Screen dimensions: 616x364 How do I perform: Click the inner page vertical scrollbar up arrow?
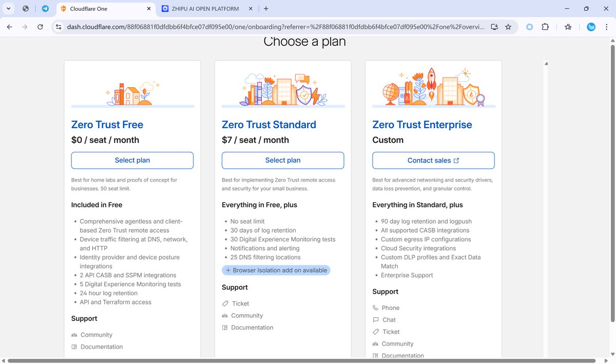(x=546, y=64)
